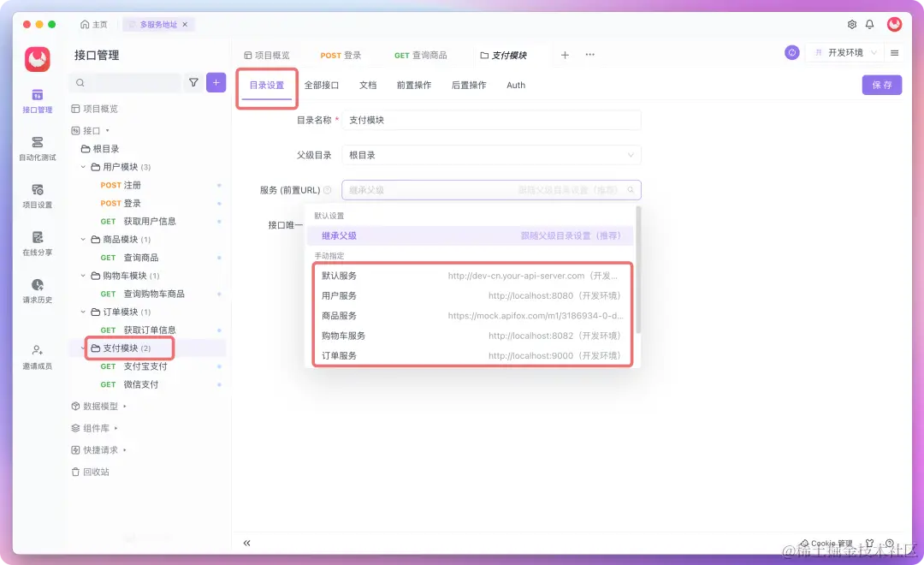Switch to 自动化测试 via its sidebar icon
The width and height of the screenshot is (924, 565).
tap(36, 147)
